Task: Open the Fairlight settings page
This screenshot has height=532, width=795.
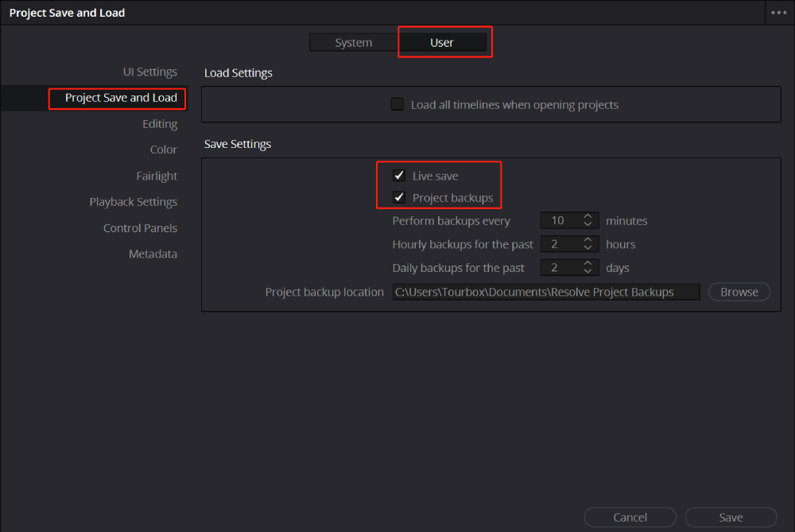Action: click(x=157, y=175)
